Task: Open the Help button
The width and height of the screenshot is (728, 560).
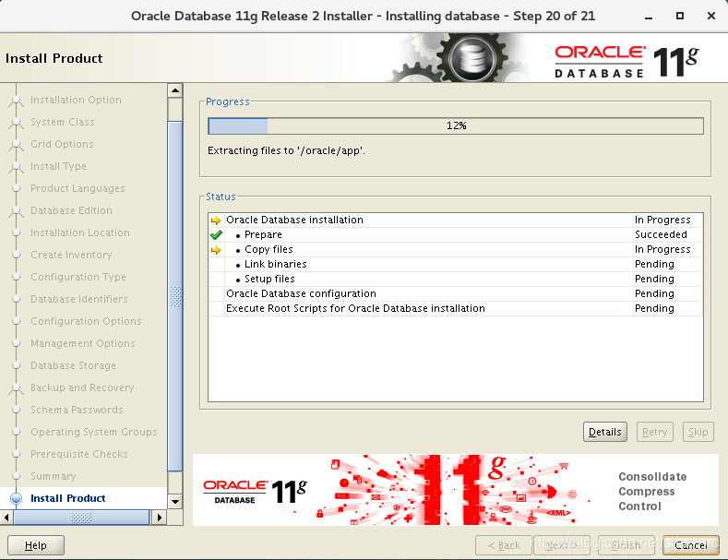Action: [36, 545]
